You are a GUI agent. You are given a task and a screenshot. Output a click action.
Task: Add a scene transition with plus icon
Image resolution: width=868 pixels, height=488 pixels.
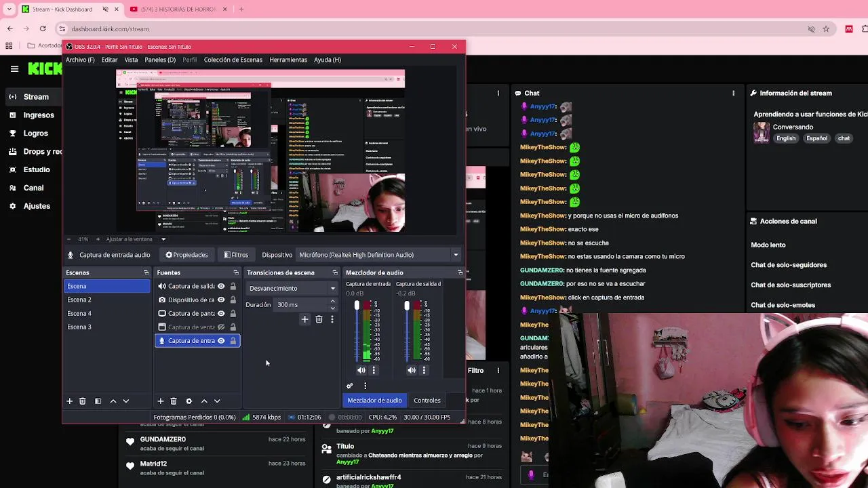305,319
